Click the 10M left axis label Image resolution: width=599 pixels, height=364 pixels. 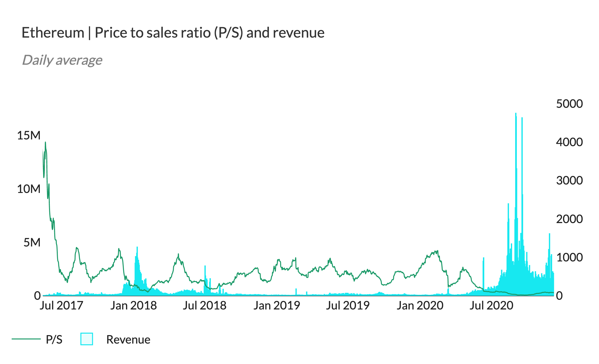pyautogui.click(x=29, y=189)
